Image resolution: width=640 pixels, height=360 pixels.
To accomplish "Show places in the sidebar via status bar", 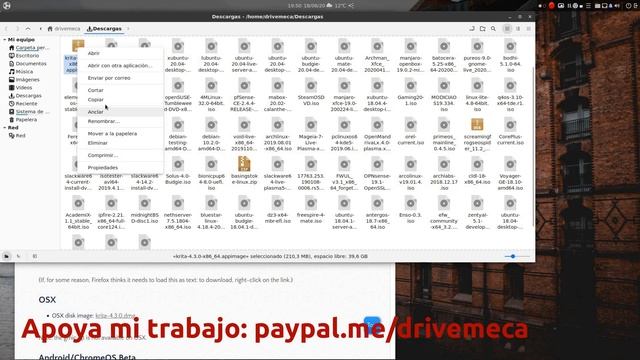I will tap(7, 256).
